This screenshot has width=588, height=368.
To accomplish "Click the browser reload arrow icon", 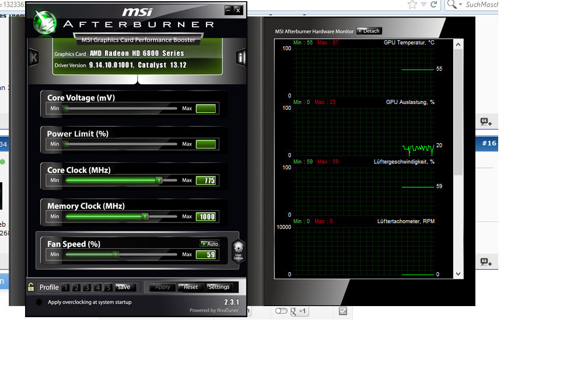I will point(434,5).
